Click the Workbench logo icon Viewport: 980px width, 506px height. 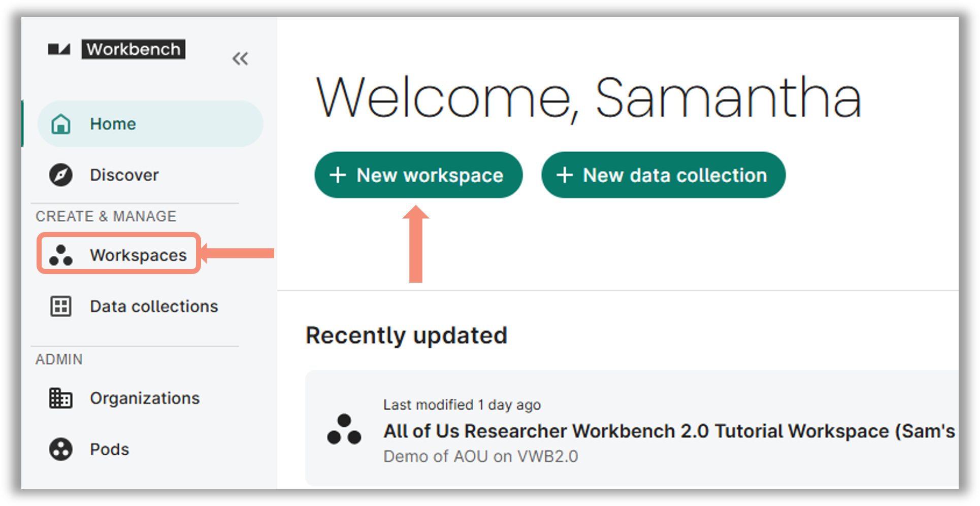pos(59,49)
